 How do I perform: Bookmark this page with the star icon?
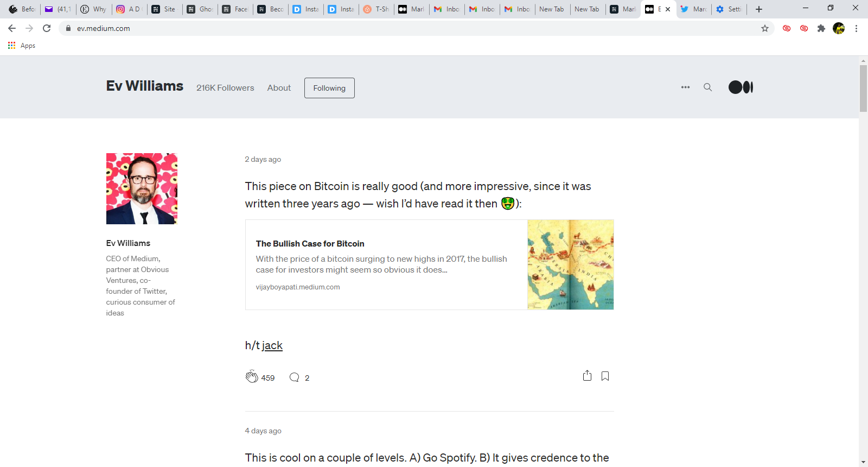765,28
